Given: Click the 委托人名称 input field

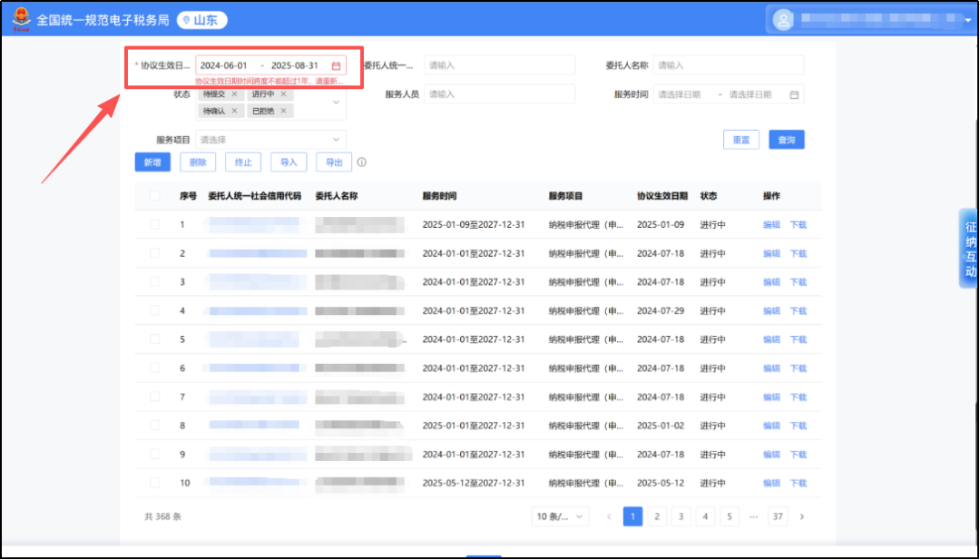Looking at the screenshot, I should pyautogui.click(x=728, y=65).
